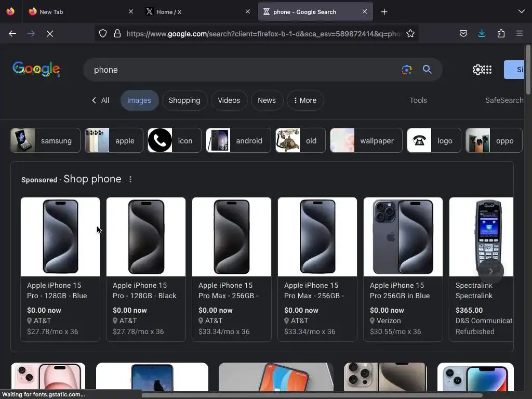Open a new tab with the plus button
This screenshot has height=399, width=532.
click(384, 12)
